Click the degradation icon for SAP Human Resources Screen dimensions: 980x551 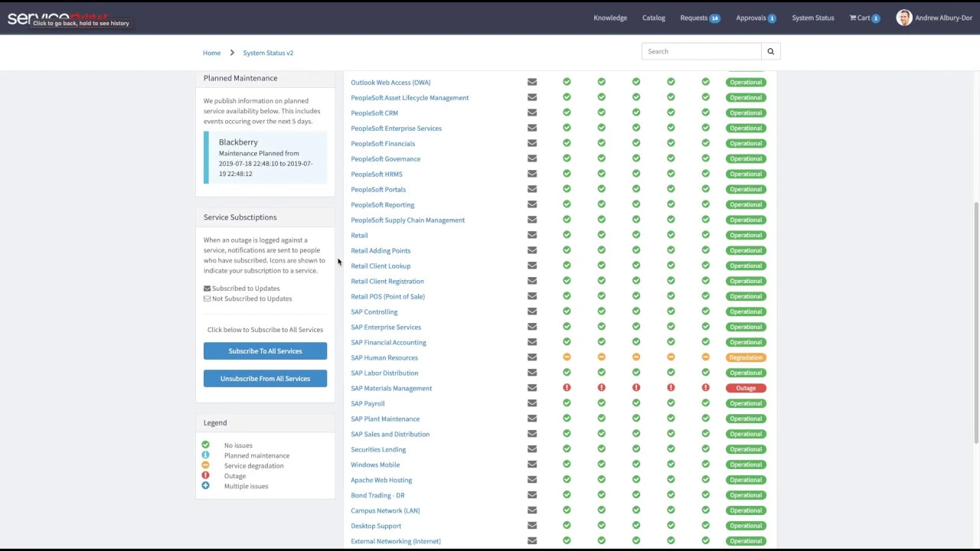pos(567,357)
